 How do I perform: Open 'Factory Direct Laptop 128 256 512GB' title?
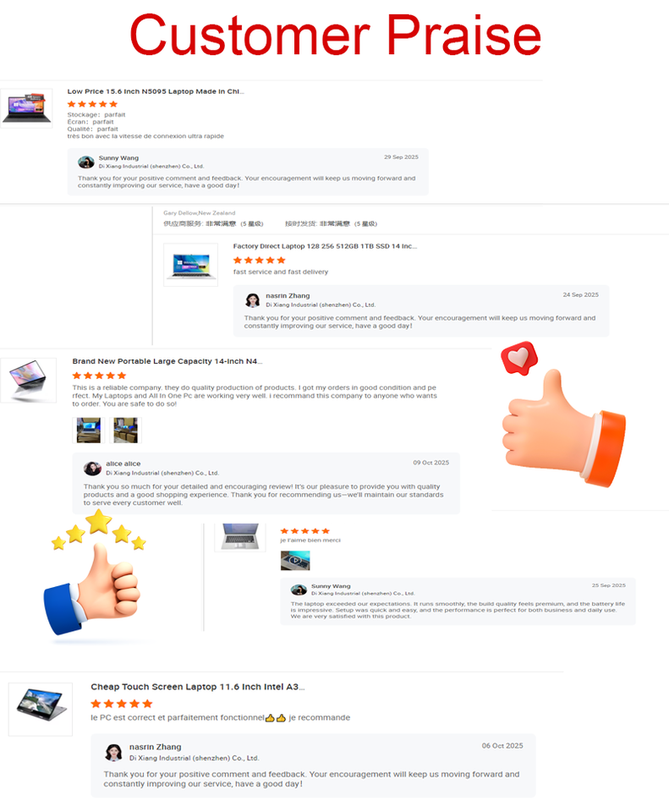tap(325, 246)
